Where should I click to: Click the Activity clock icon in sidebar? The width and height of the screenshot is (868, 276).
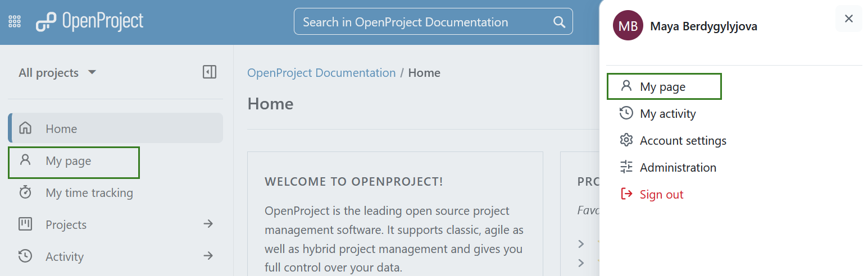[x=25, y=256]
